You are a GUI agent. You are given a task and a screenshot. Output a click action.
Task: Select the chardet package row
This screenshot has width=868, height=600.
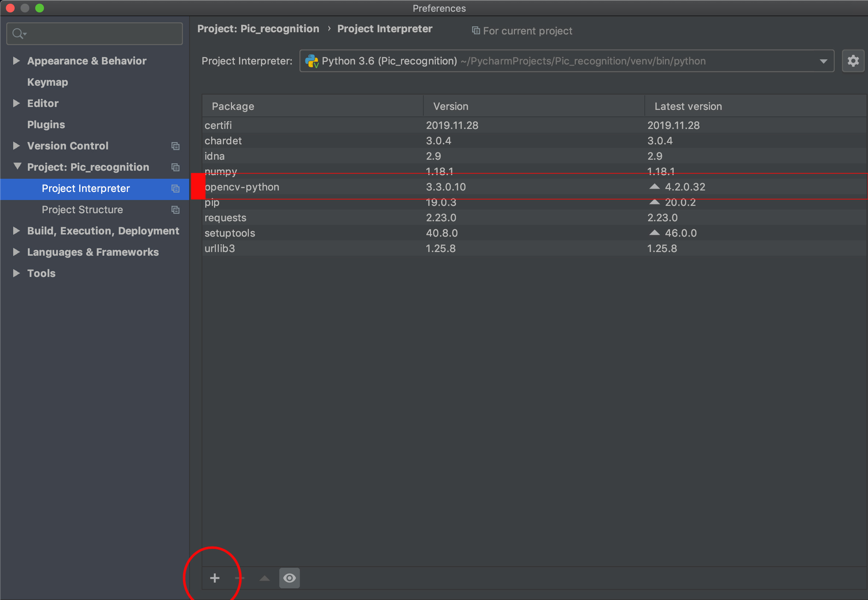[534, 141]
